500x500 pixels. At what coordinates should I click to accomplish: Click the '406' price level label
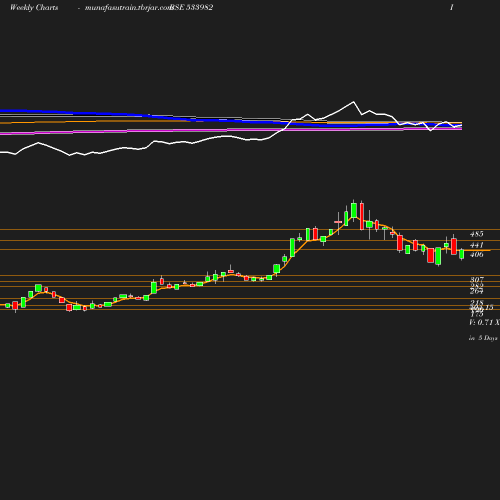pyautogui.click(x=476, y=254)
